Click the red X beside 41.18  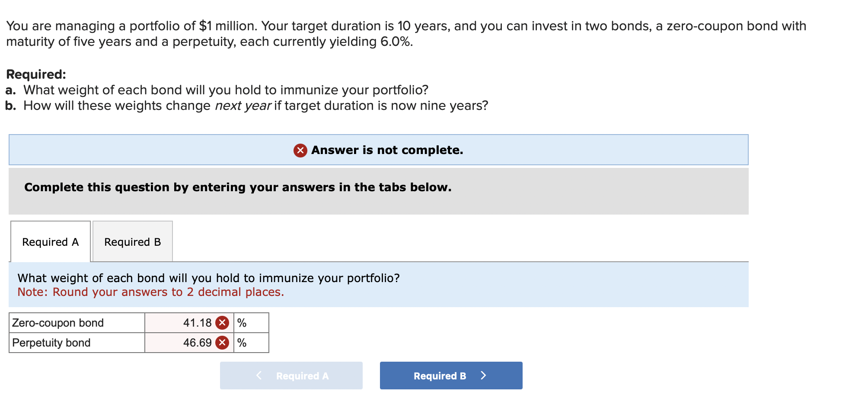(x=222, y=323)
